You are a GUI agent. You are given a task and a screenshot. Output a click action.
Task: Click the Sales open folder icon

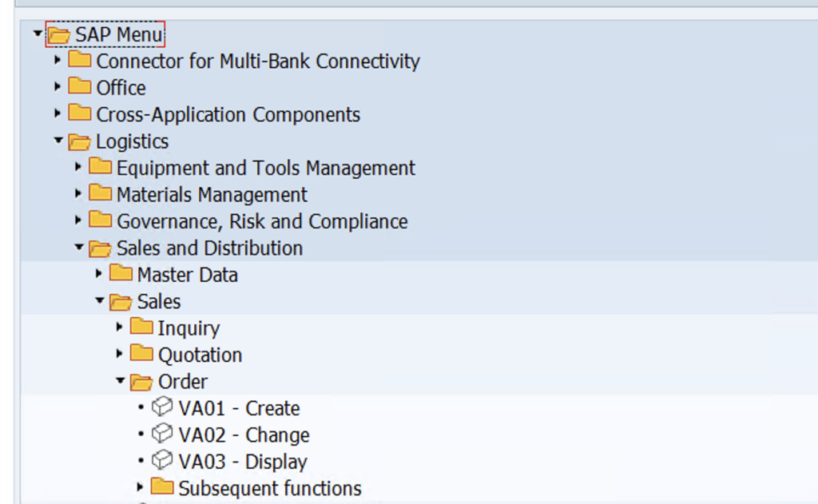(x=121, y=302)
